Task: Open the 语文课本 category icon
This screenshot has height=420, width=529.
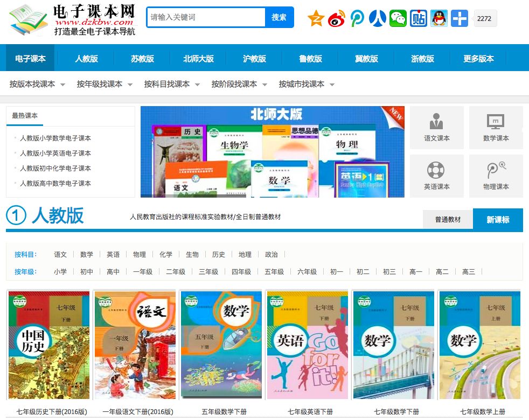Action: click(436, 127)
